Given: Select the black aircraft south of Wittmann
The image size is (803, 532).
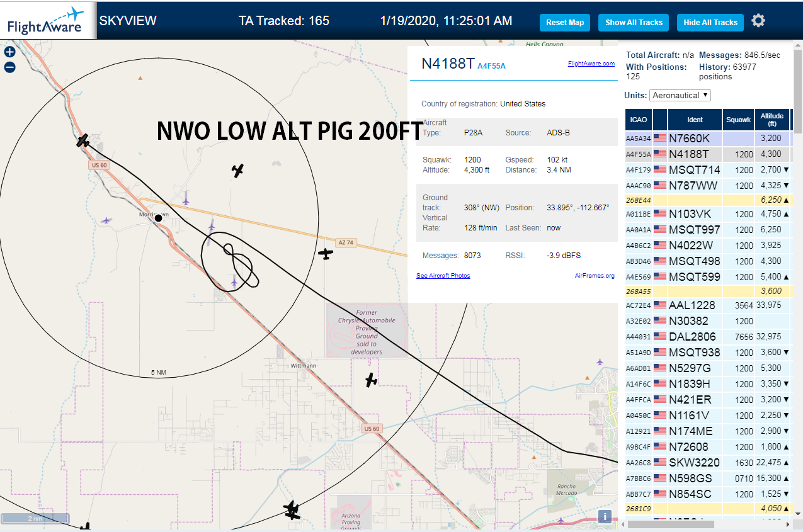Looking at the screenshot, I should point(372,380).
